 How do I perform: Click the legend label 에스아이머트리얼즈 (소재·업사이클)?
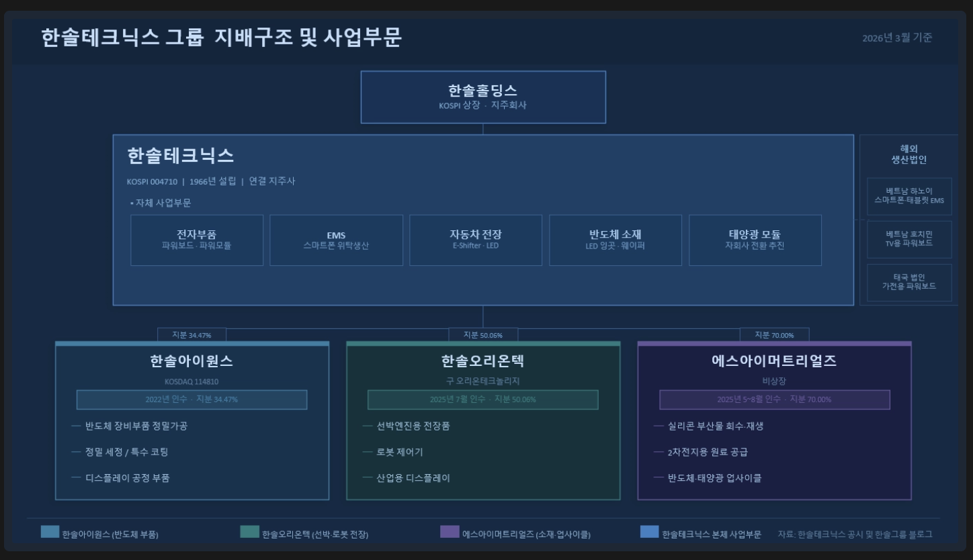pyautogui.click(x=526, y=534)
